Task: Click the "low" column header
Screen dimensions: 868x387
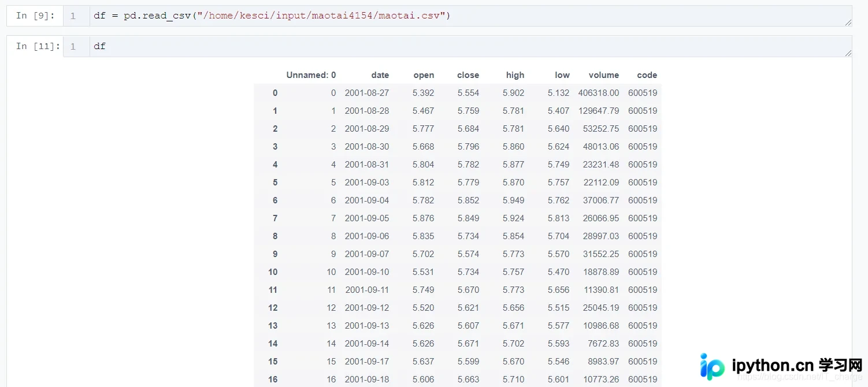Action: pyautogui.click(x=562, y=75)
